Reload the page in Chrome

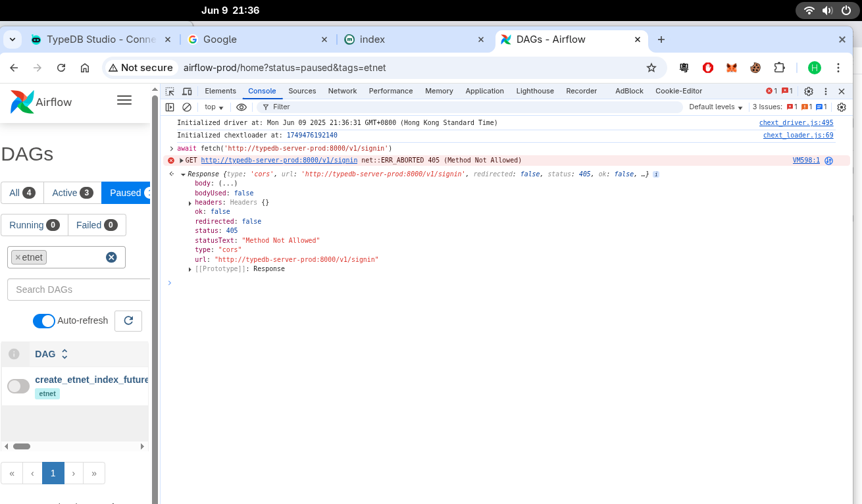61,68
